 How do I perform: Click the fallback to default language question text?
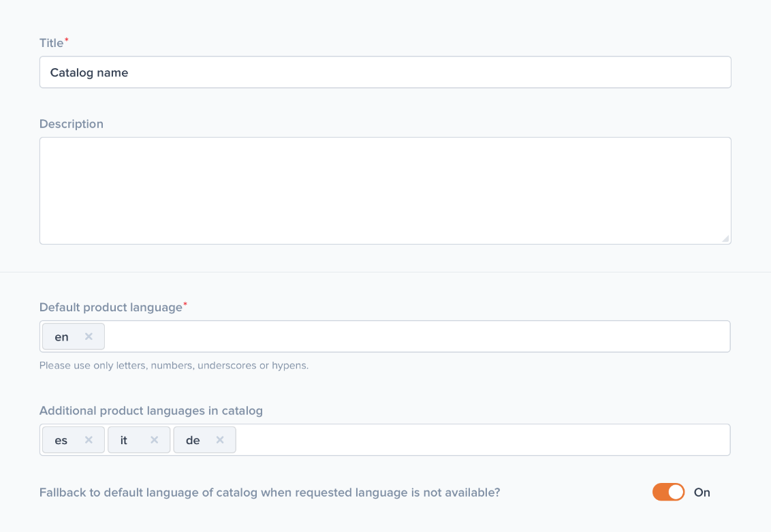pyautogui.click(x=270, y=492)
